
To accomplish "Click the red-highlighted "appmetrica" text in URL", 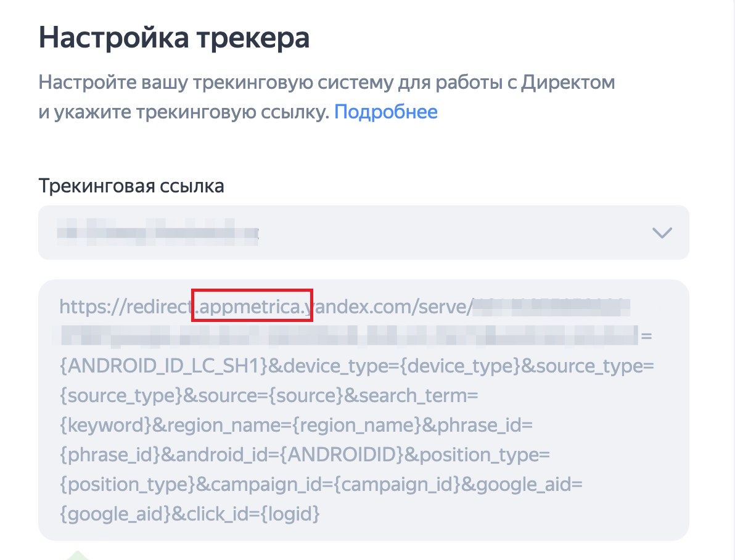I will tap(252, 306).
